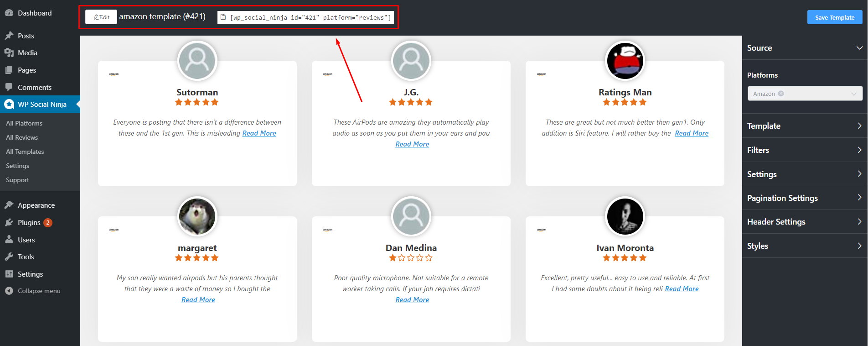Screen dimensions: 868x346
Task: Click J.G.'s default avatar
Action: coord(411,61)
